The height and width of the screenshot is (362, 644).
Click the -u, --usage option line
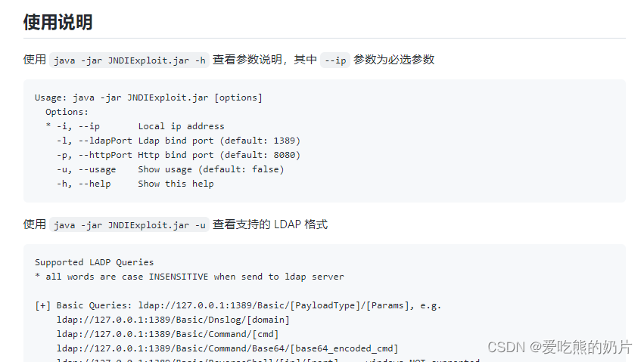coord(170,169)
